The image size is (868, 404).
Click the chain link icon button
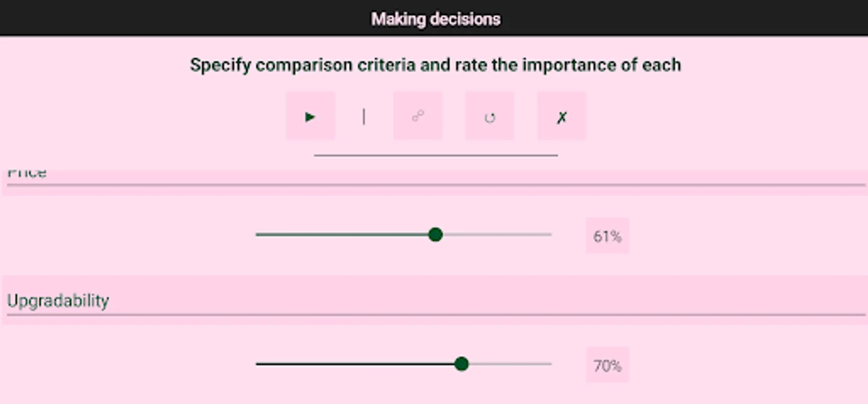tap(418, 116)
